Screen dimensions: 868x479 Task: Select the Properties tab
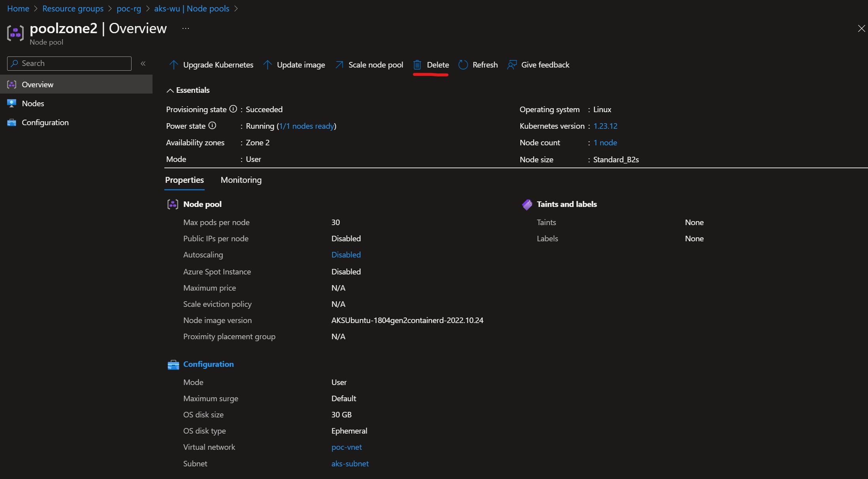pyautogui.click(x=184, y=180)
